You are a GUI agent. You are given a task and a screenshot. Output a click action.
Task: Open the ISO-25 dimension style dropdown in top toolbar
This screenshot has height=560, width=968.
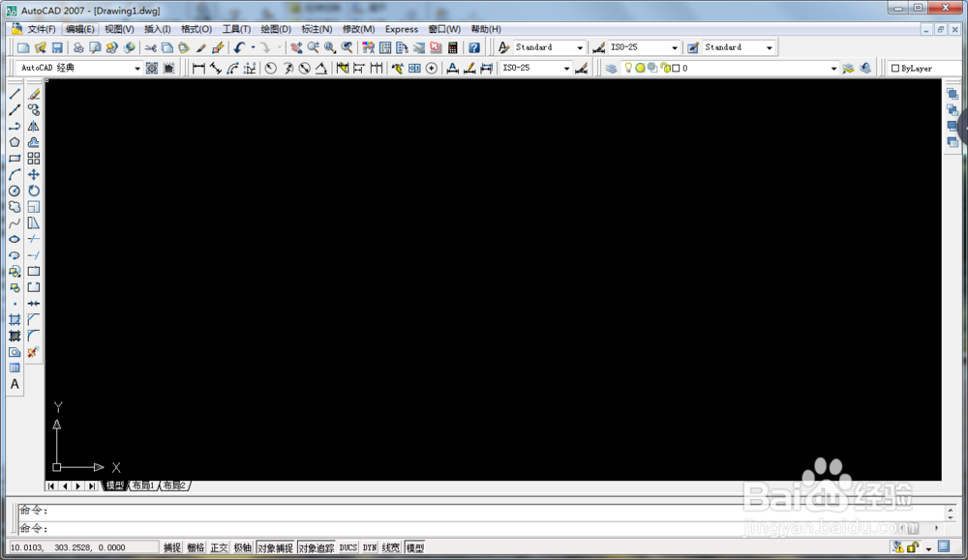point(674,47)
